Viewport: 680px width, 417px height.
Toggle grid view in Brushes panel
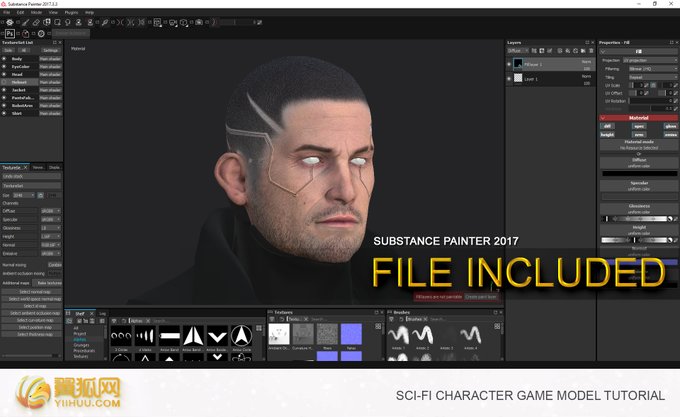click(497, 326)
